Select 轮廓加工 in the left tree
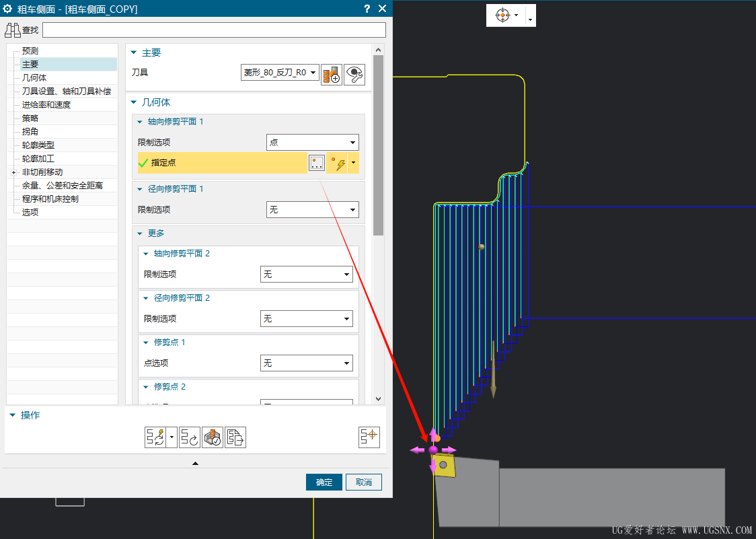Image resolution: width=756 pixels, height=539 pixels. (x=38, y=159)
